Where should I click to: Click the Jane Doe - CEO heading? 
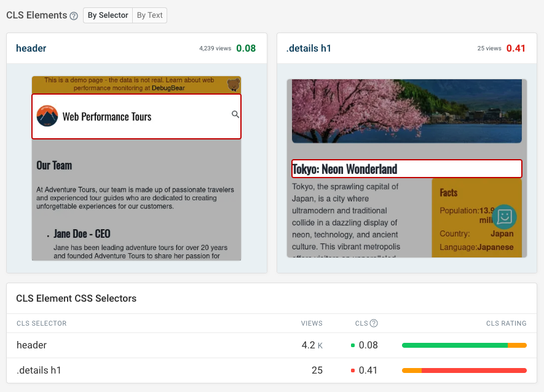click(82, 234)
